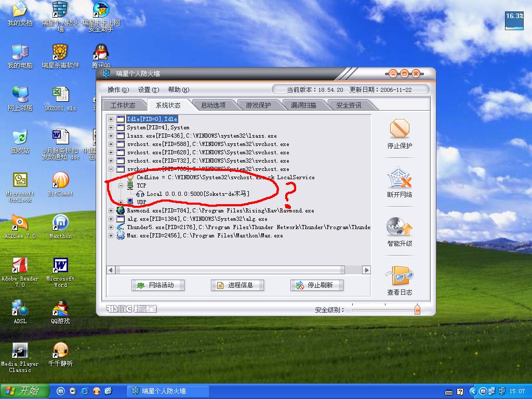The height and width of the screenshot is (399, 532).
Task: Open Microsoft Outlook desktop shortcut
Action: tap(20, 187)
